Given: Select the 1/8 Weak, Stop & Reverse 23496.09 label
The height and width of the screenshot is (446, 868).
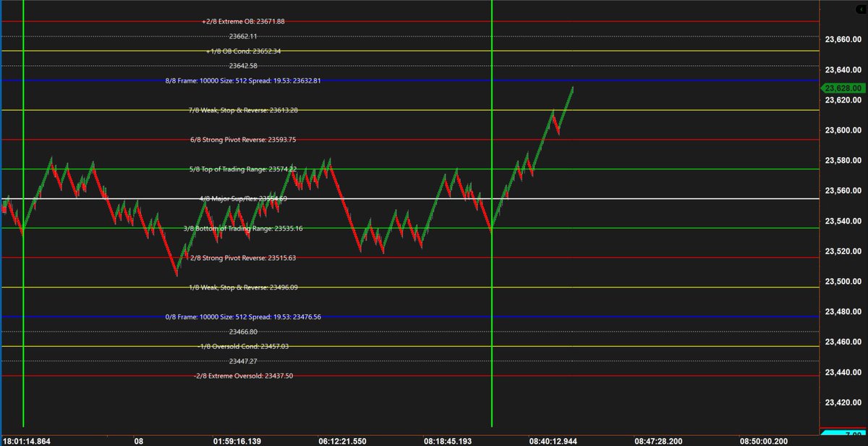Looking at the screenshot, I should 243,287.
